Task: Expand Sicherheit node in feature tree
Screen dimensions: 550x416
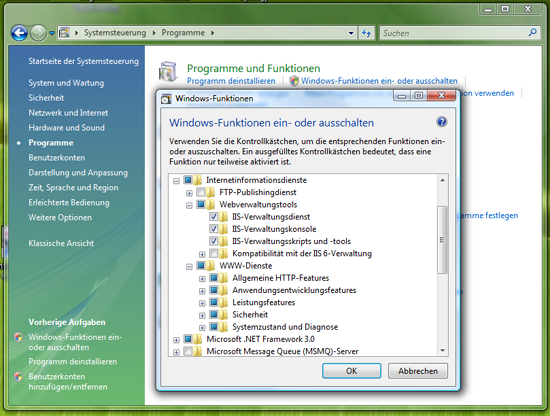Action: [202, 316]
